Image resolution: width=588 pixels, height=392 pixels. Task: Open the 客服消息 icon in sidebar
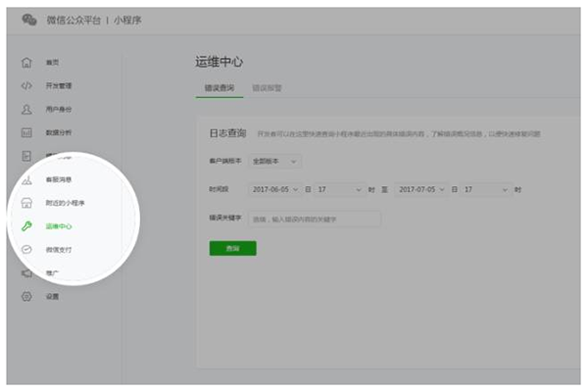point(27,179)
